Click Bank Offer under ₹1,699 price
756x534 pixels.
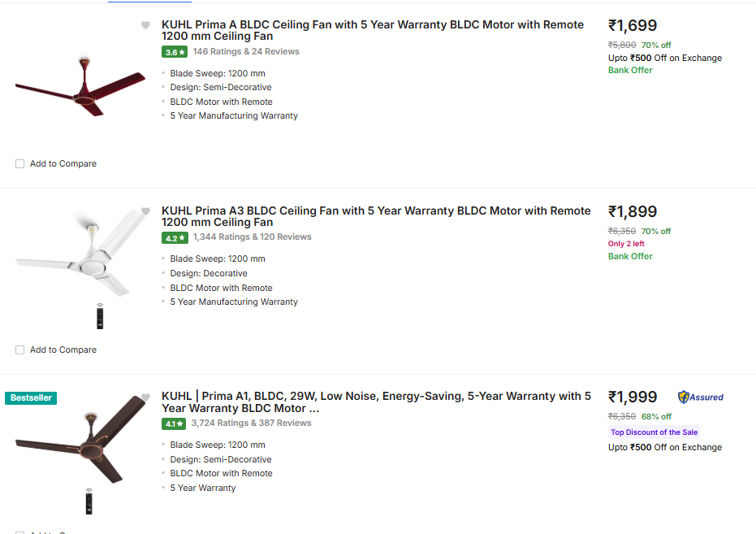pyautogui.click(x=630, y=71)
